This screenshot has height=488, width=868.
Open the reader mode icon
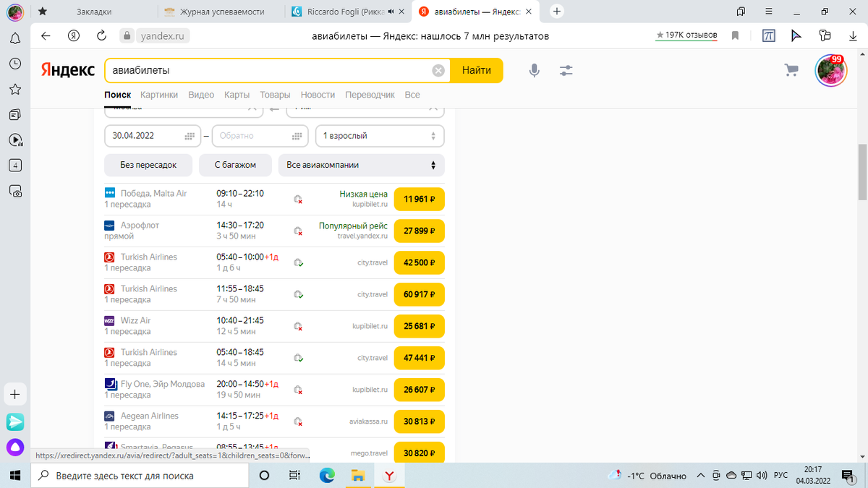(768, 35)
